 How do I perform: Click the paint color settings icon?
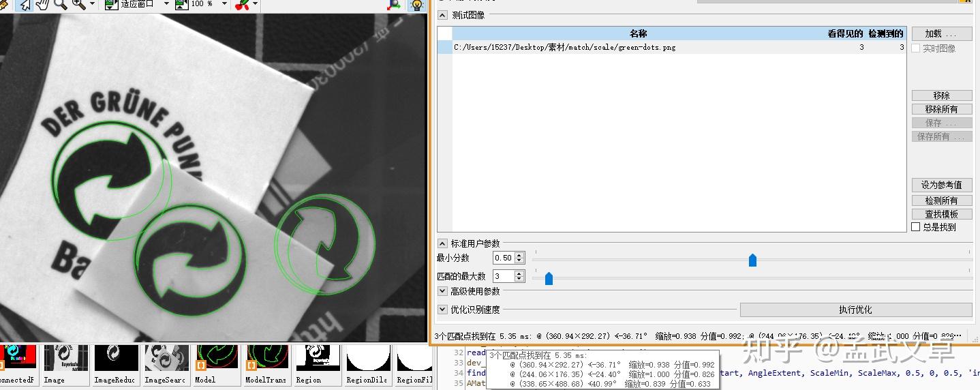click(x=242, y=5)
